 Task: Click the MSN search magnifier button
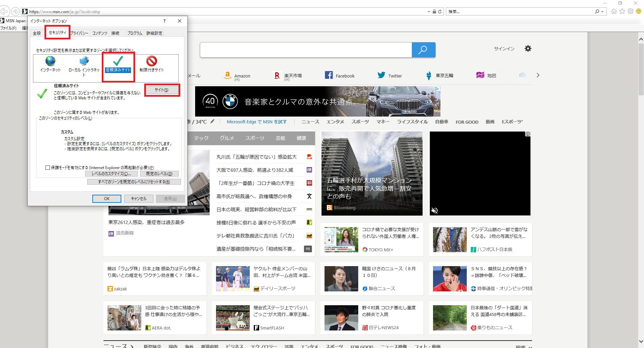pyautogui.click(x=423, y=50)
